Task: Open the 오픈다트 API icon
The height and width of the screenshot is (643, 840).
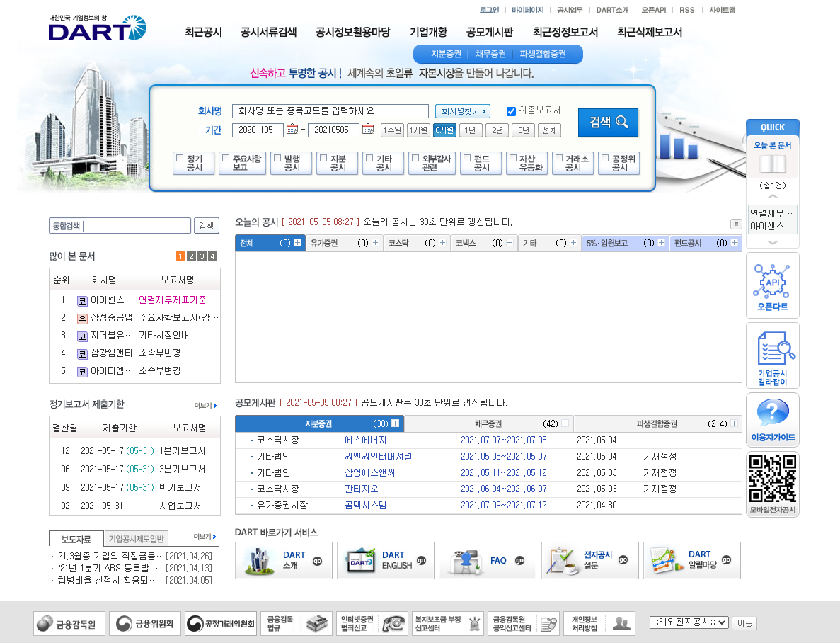Action: (772, 286)
